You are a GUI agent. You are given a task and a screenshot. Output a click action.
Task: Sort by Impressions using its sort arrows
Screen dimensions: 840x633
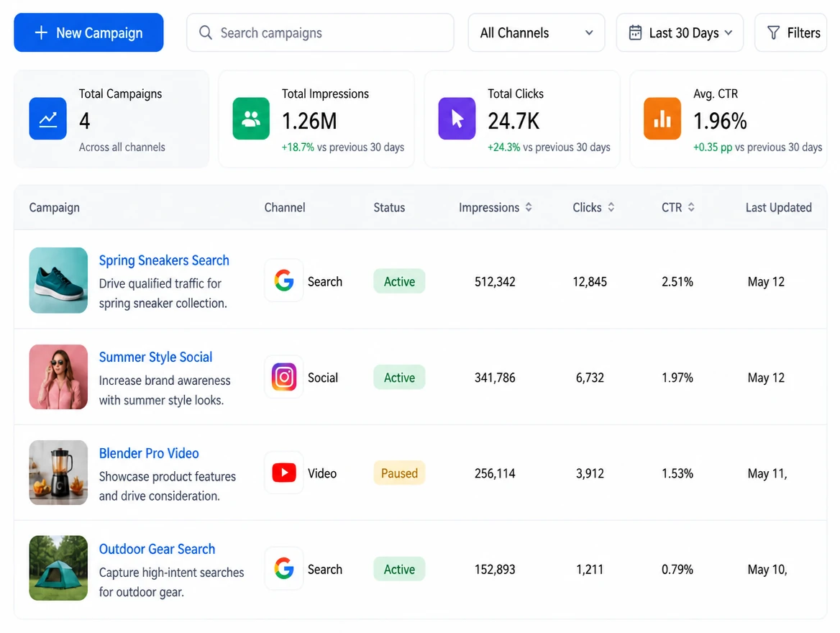pyautogui.click(x=529, y=207)
